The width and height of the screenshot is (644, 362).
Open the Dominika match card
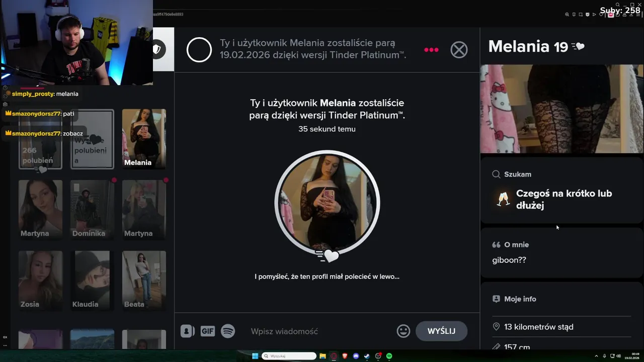[x=92, y=209]
